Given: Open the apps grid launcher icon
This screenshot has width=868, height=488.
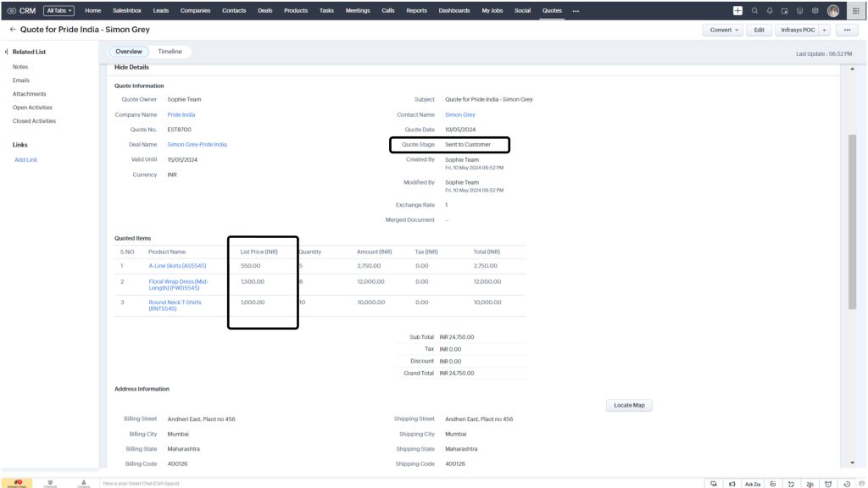Looking at the screenshot, I should (856, 10).
